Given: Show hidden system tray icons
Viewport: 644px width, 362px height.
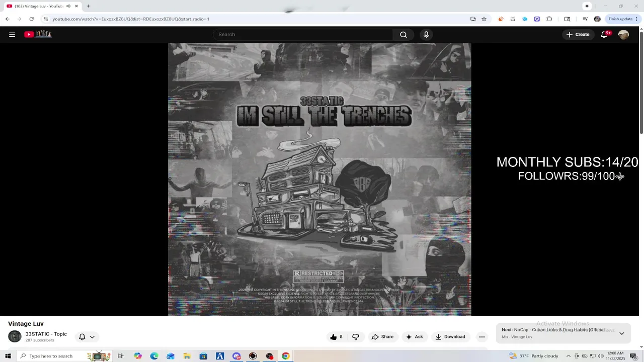Looking at the screenshot, I should [x=569, y=356].
